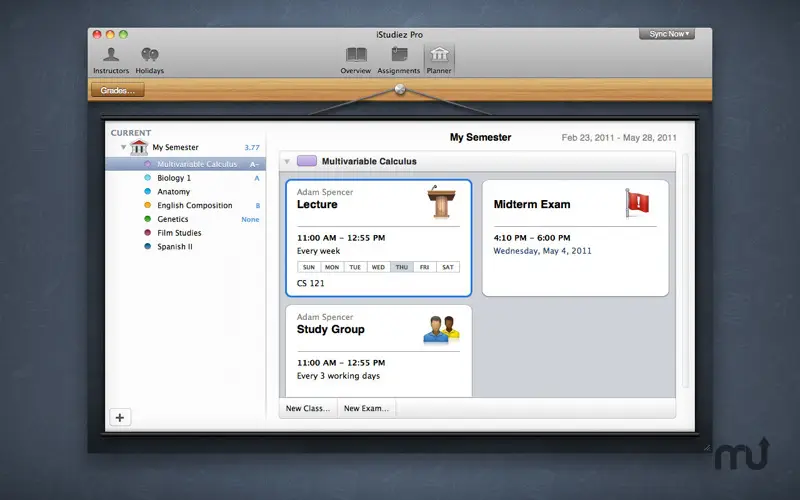Click the Spanish II dark-blue dot
The image size is (800, 500).
147,246
